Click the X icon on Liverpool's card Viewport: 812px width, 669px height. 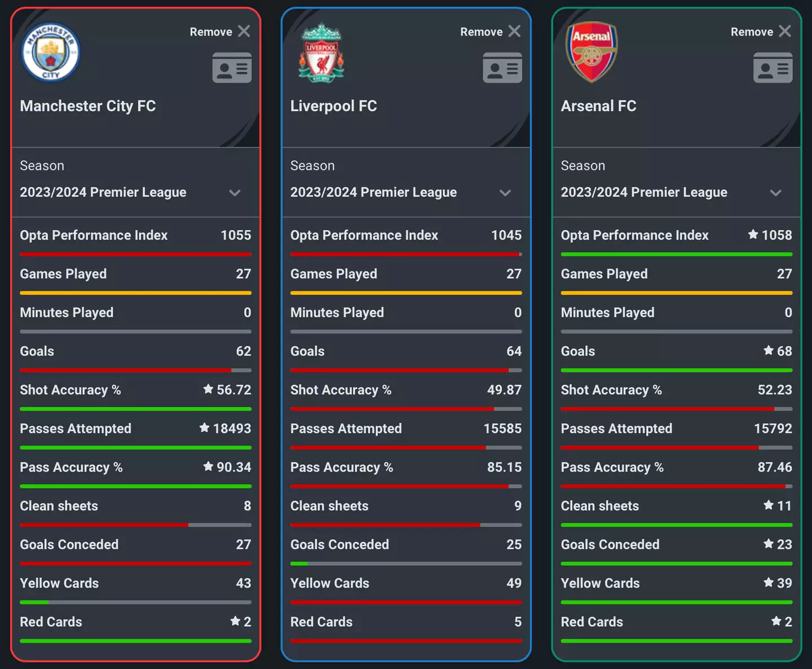[514, 31]
